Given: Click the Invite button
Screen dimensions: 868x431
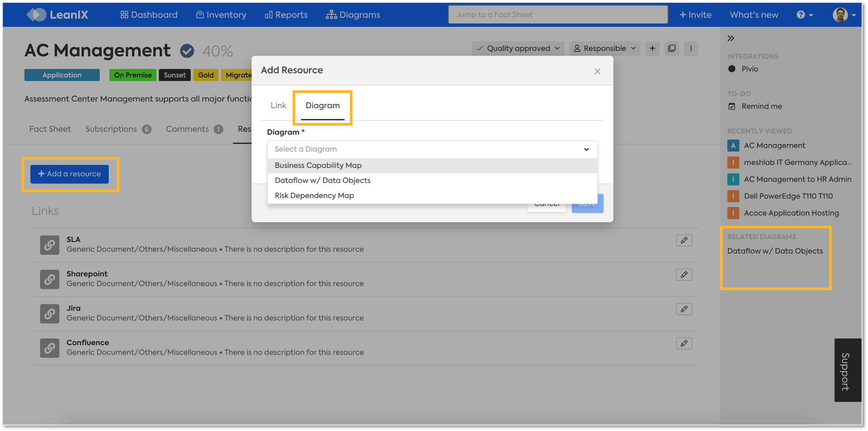Looking at the screenshot, I should (695, 15).
